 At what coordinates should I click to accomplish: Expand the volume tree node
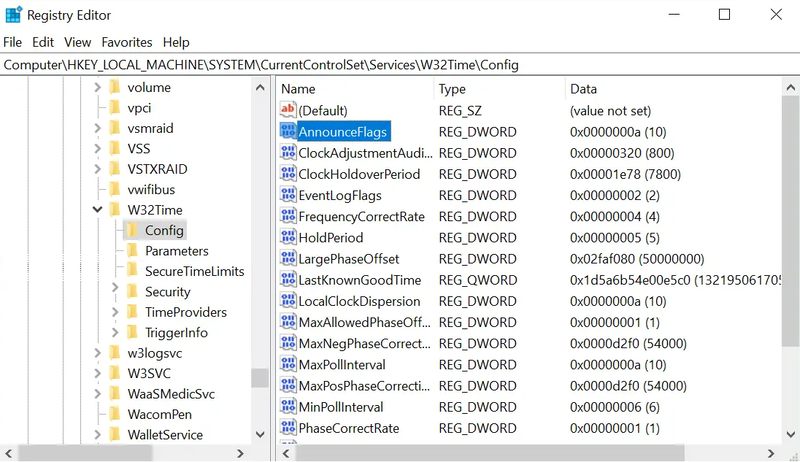97,87
